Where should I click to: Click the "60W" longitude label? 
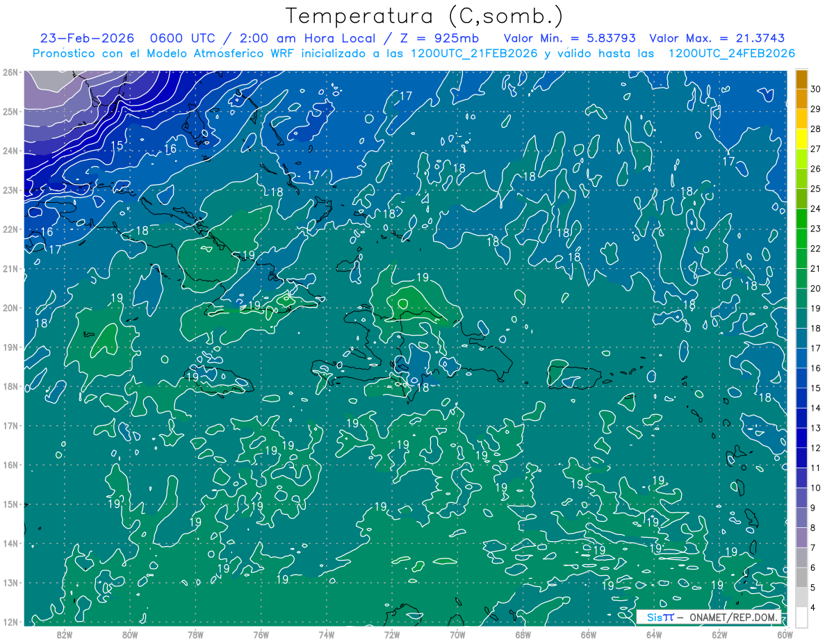[x=785, y=634]
